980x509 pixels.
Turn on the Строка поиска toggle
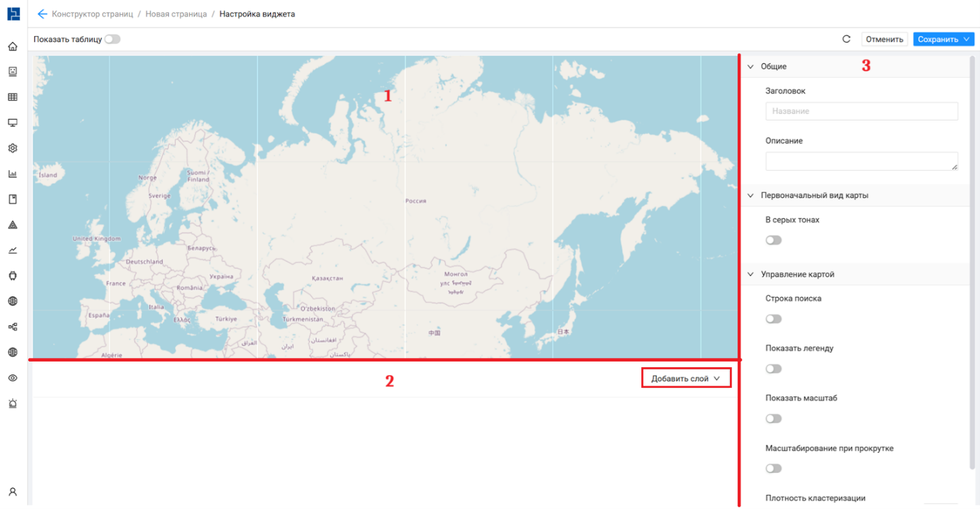point(773,319)
